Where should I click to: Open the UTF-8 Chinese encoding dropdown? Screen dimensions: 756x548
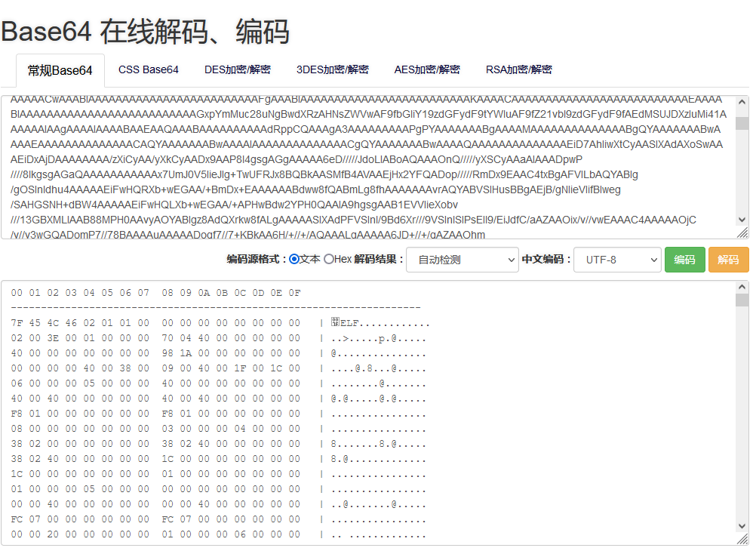coord(617,260)
